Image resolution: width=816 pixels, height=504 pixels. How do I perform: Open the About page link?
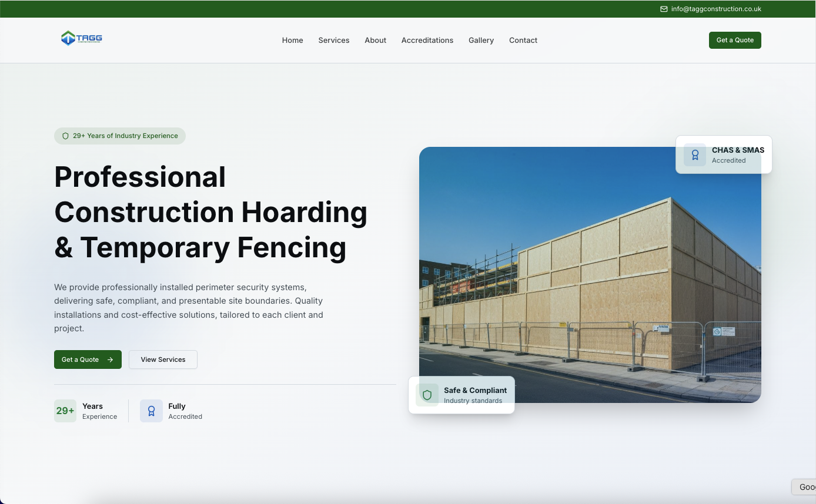coord(375,41)
